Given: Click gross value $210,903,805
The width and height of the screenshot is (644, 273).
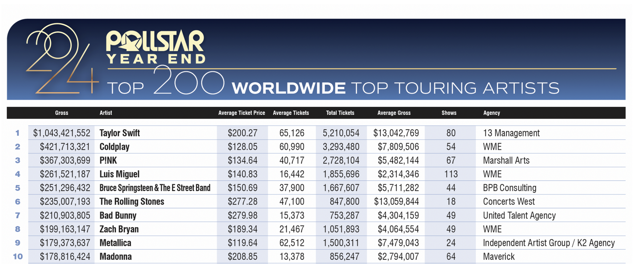Looking at the screenshot, I should (65, 215).
